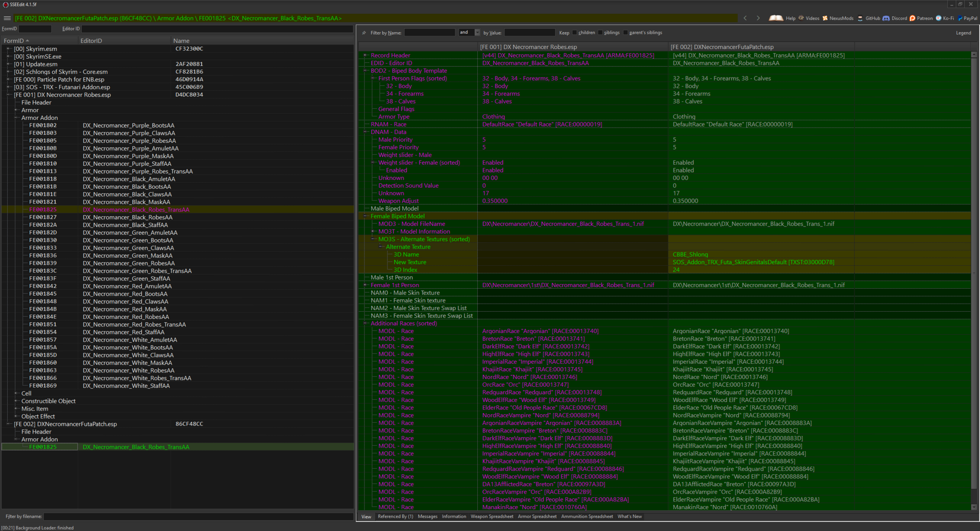The width and height of the screenshot is (980, 531).
Task: Expand the [00] Skyrim.esm tree node
Action: (x=9, y=49)
